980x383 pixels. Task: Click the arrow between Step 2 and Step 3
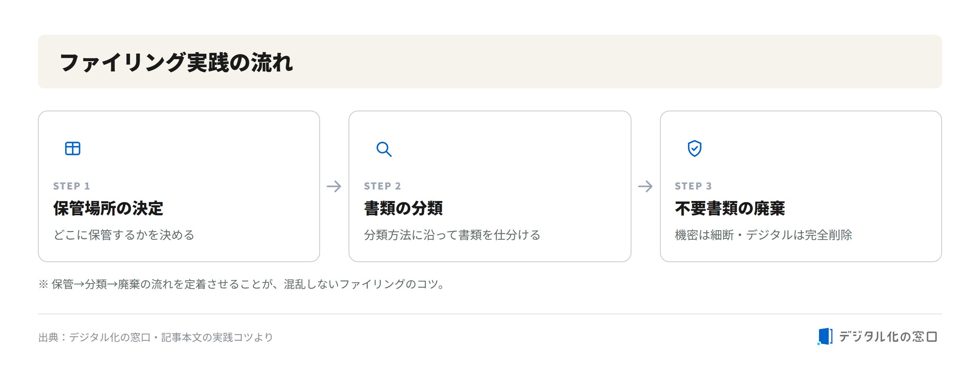(x=645, y=186)
